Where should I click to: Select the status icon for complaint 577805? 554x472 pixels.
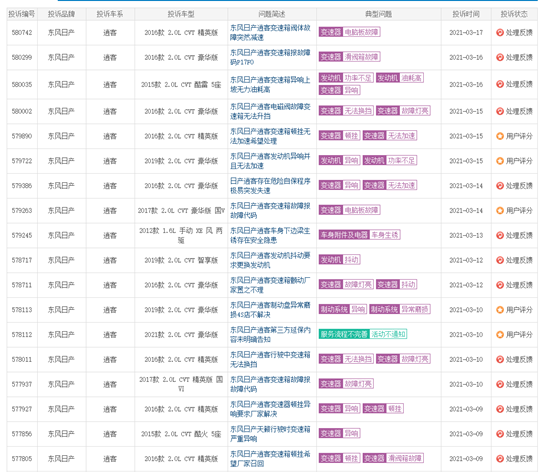coord(500,459)
